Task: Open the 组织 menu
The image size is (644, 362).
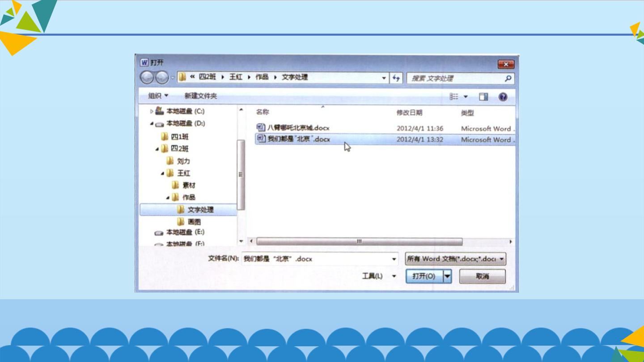Action: coord(158,96)
